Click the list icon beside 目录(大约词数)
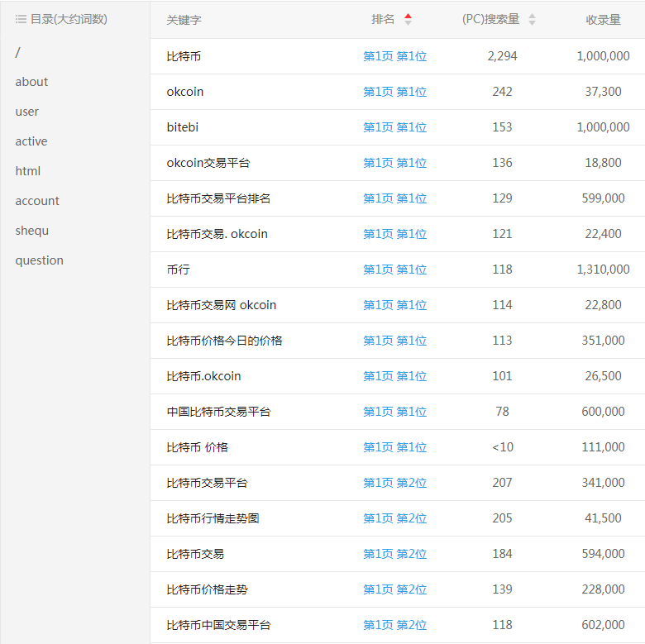Screen dimensions: 645x644 coord(21,19)
